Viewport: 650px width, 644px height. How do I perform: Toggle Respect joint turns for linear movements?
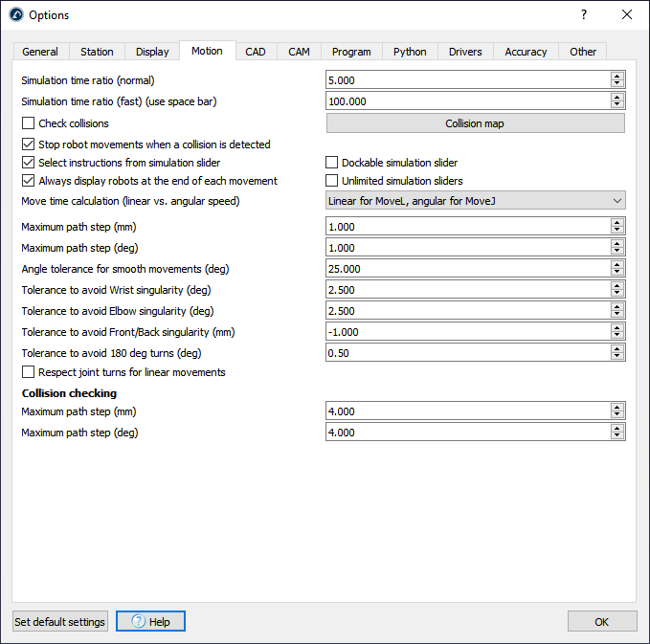point(29,372)
